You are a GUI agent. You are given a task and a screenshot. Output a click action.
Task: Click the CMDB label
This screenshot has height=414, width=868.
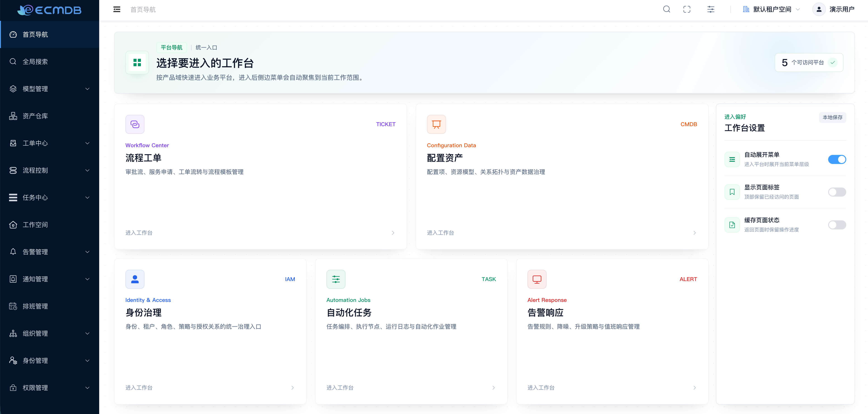(x=689, y=124)
